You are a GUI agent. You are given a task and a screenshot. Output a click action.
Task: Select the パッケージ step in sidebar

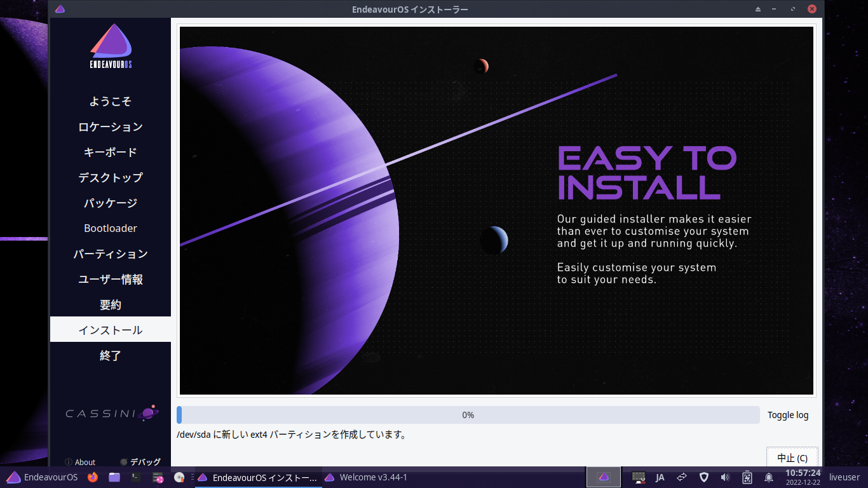[x=111, y=203]
